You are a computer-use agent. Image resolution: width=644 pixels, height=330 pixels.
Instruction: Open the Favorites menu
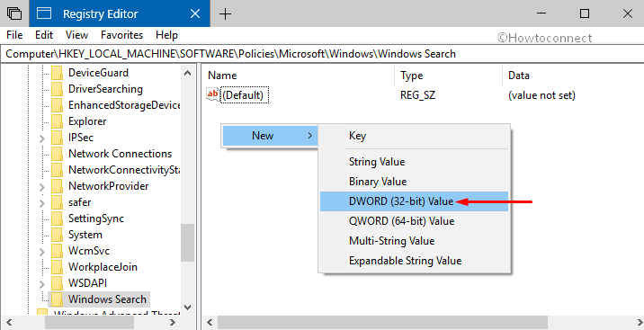coord(122,35)
